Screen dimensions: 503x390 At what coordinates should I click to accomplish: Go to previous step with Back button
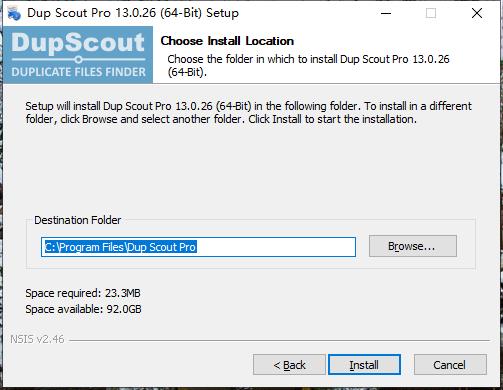pyautogui.click(x=289, y=365)
